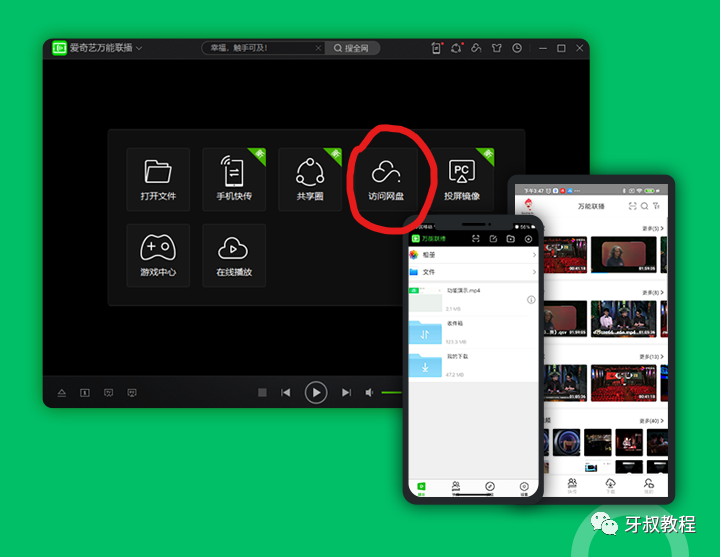Open the 我的下载 downloads folder on the phone
The width and height of the screenshot is (720, 557).
click(x=473, y=366)
